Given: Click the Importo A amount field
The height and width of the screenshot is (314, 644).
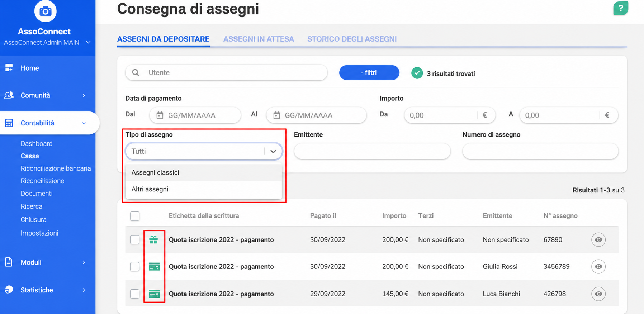Looking at the screenshot, I should (x=569, y=115).
